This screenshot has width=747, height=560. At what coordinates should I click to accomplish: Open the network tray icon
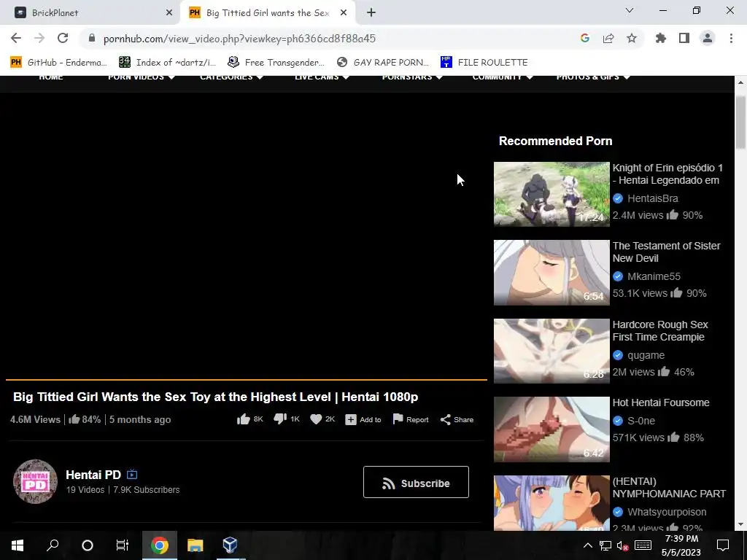click(605, 545)
